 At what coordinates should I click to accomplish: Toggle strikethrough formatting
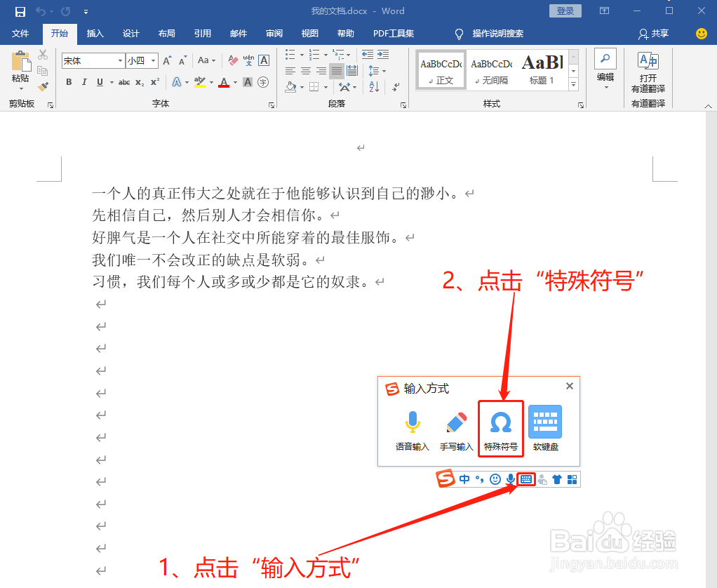tap(124, 82)
